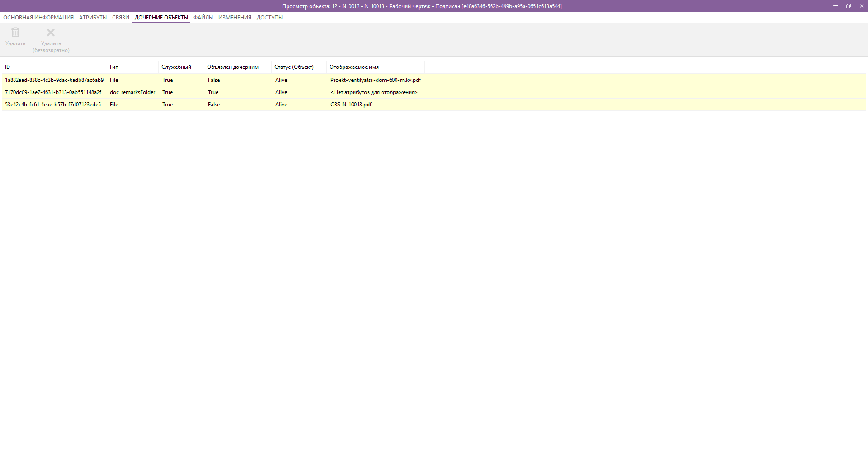Select the Proekt-ventilyatsii-dom-600-m.kv.pdf row
868x467 pixels.
point(375,80)
